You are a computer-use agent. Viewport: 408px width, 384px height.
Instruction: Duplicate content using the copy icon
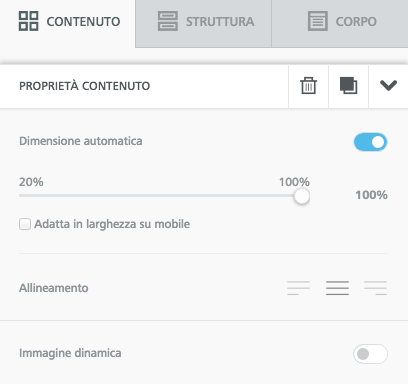(x=348, y=86)
